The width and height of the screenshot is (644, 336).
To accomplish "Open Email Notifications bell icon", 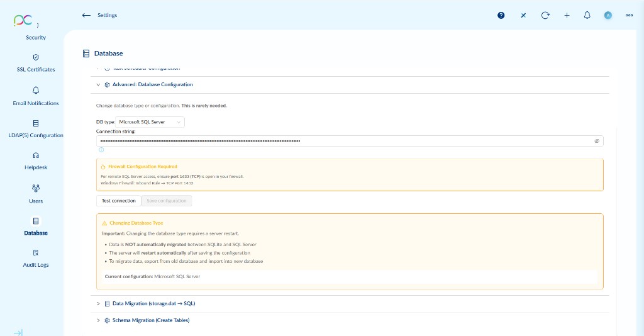I will 36,90.
